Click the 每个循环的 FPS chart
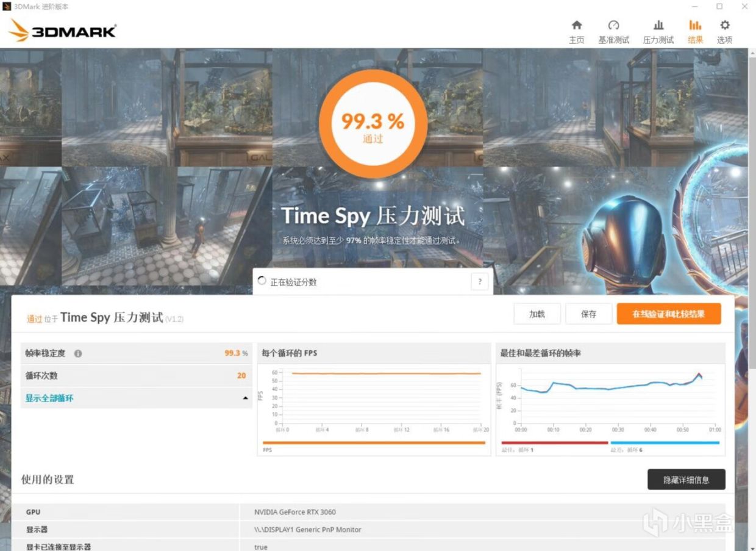 pyautogui.click(x=374, y=399)
